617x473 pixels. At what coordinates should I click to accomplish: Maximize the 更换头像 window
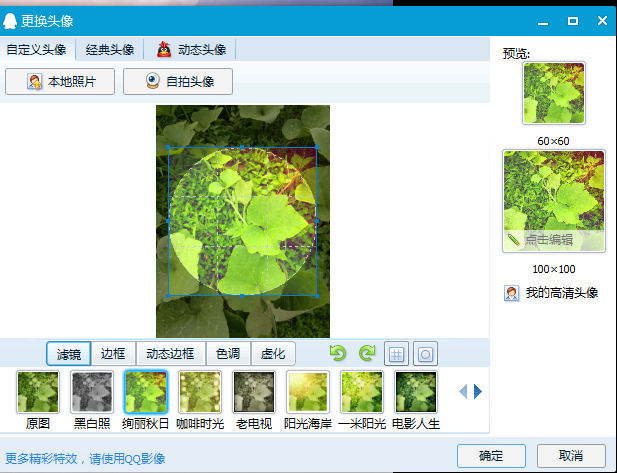573,21
